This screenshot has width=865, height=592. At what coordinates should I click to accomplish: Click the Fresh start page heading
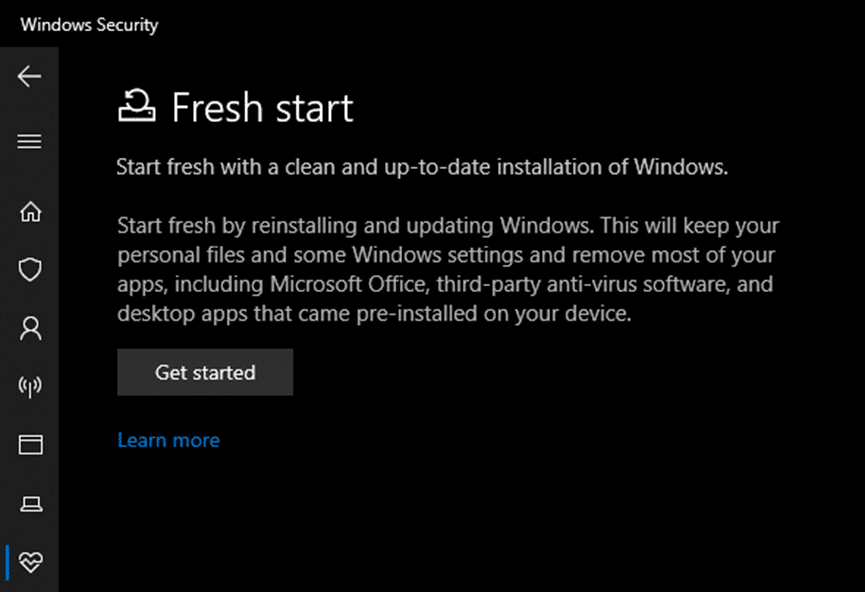coord(262,108)
